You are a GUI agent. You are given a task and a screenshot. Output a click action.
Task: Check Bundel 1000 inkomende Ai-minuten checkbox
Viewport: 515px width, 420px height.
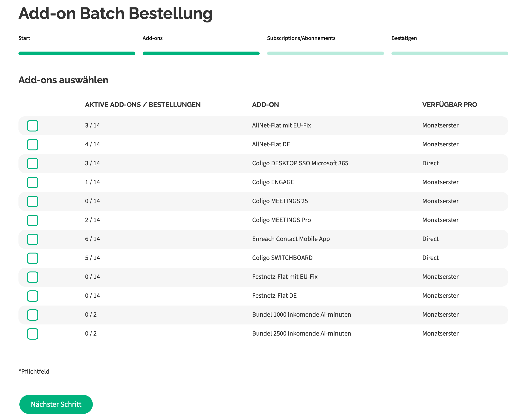click(33, 315)
